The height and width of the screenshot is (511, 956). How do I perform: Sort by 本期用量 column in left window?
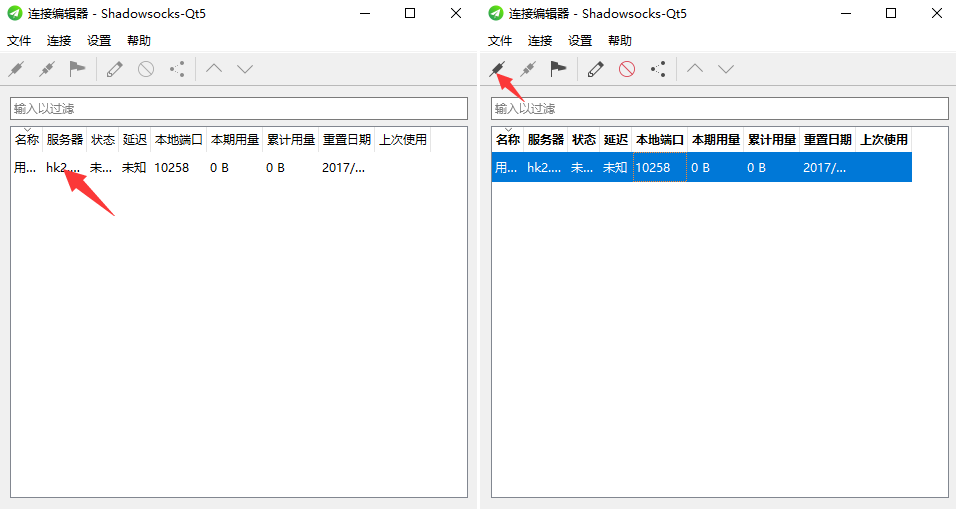click(x=235, y=140)
